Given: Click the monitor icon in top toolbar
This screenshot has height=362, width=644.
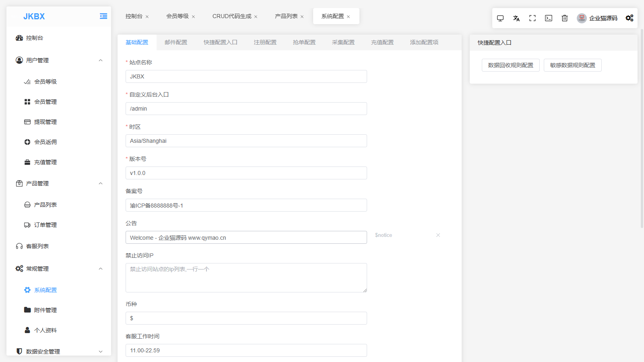Looking at the screenshot, I should point(500,18).
